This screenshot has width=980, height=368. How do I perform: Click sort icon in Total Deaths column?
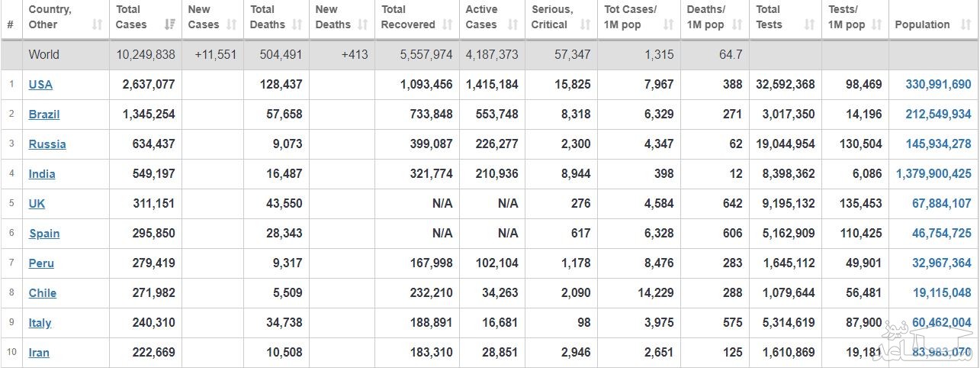(x=297, y=25)
